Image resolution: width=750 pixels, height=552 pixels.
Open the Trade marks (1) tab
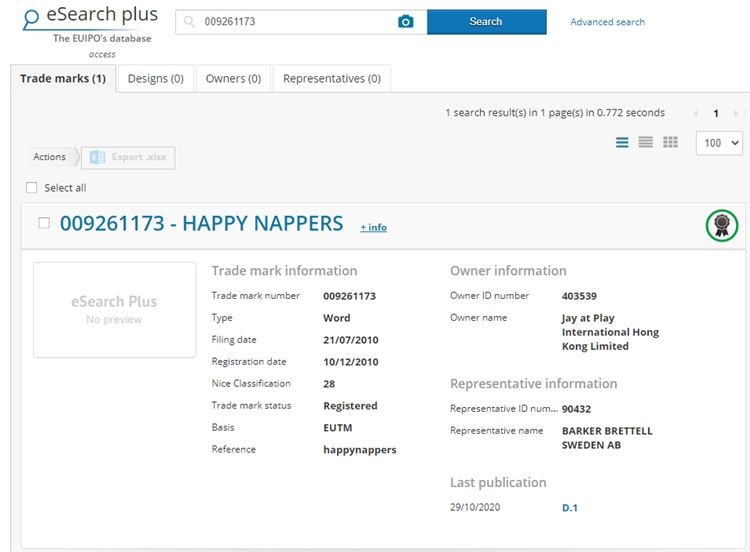tap(63, 78)
